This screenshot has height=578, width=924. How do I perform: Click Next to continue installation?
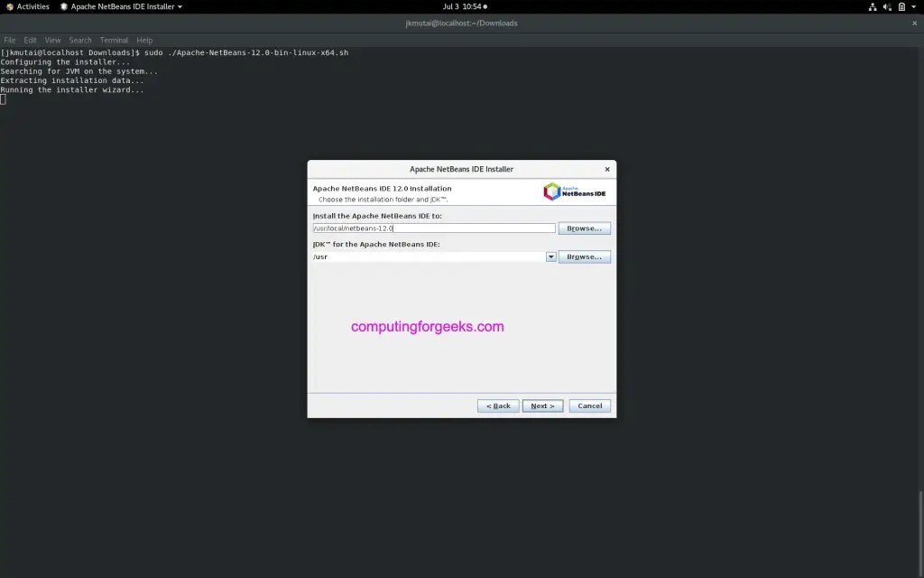click(x=542, y=406)
